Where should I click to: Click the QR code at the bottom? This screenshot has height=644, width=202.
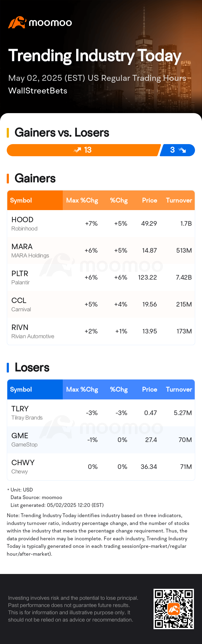[174, 609]
